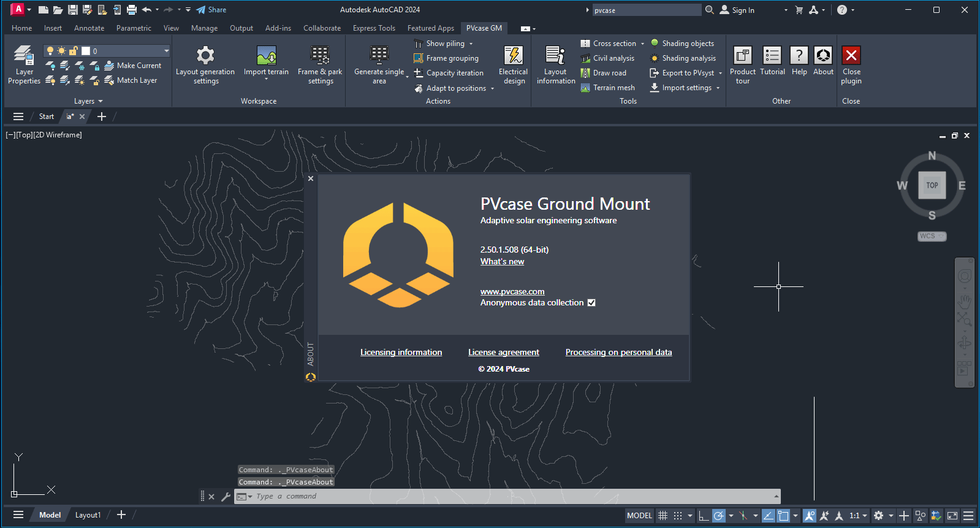Open Layer Properties
Screen dimensions: 980x528
(x=24, y=65)
